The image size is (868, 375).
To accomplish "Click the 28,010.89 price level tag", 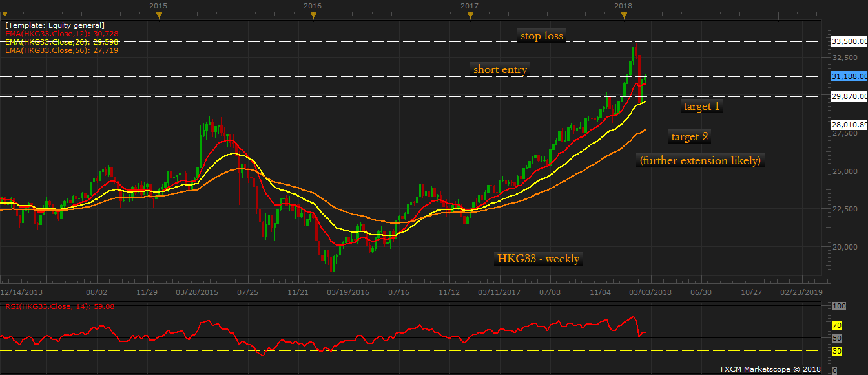I will tap(849, 125).
